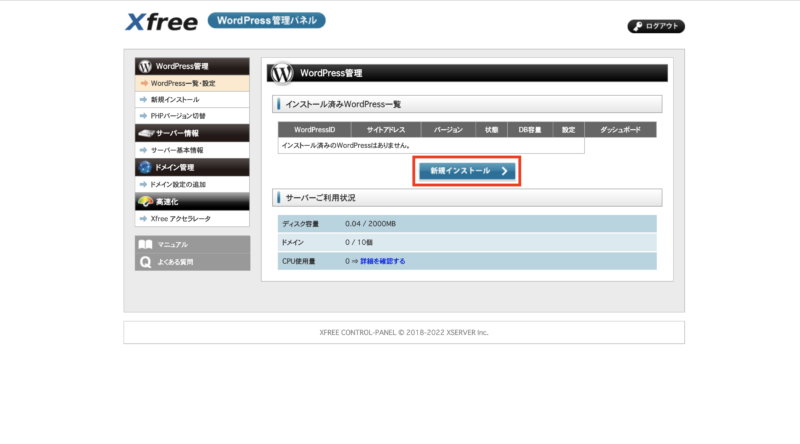Image resolution: width=800 pixels, height=444 pixels.
Task: Click the 0.04 / 2000MB value
Action: pyautogui.click(x=370, y=224)
